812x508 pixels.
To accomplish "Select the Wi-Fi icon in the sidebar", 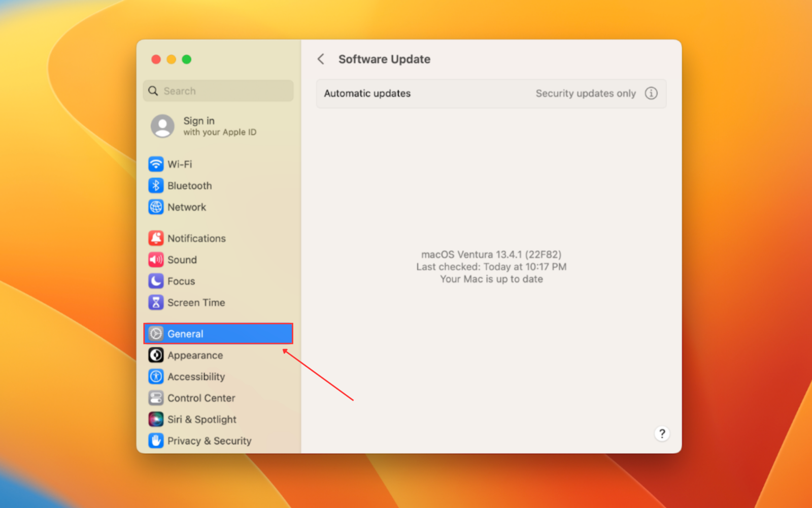I will 156,164.
